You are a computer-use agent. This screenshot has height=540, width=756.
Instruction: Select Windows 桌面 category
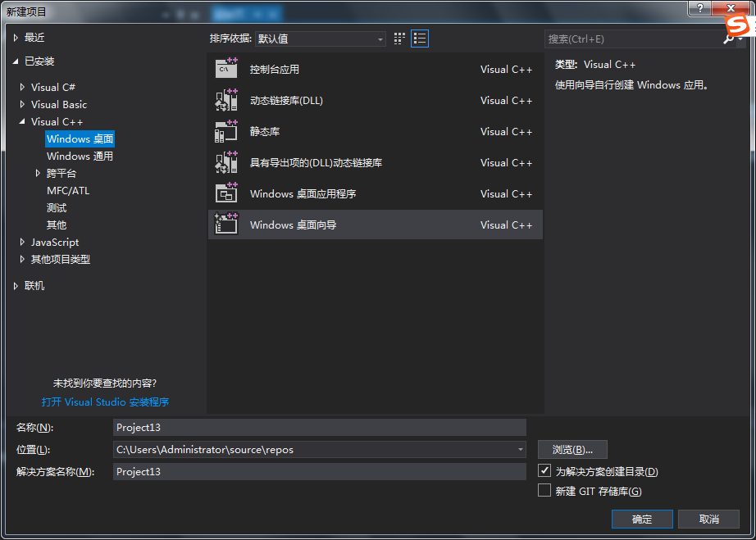coord(80,138)
